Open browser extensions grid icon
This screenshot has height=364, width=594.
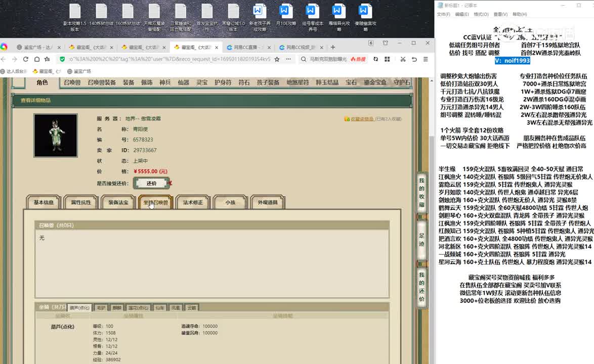click(x=387, y=59)
